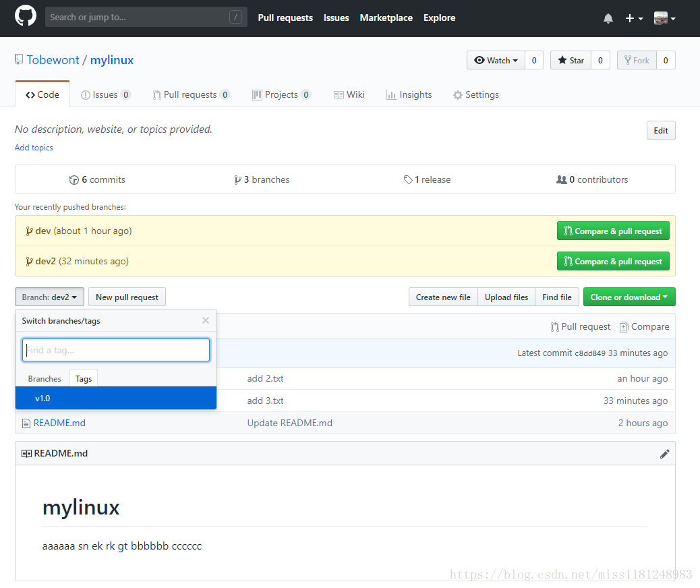700x588 pixels.
Task: View the 0 contributors page
Action: pos(592,179)
